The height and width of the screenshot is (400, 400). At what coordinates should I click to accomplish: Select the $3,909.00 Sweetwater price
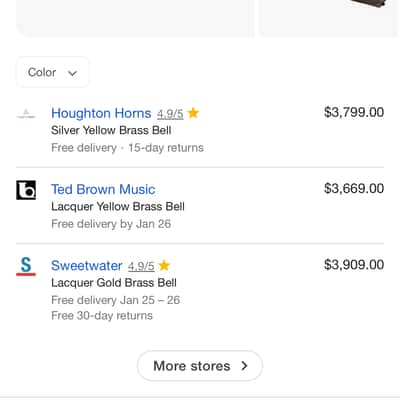click(354, 265)
